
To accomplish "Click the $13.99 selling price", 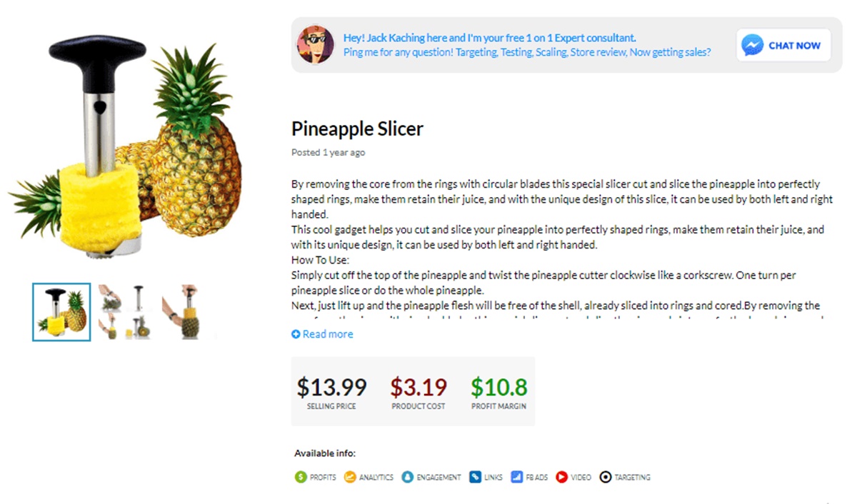I will click(331, 388).
